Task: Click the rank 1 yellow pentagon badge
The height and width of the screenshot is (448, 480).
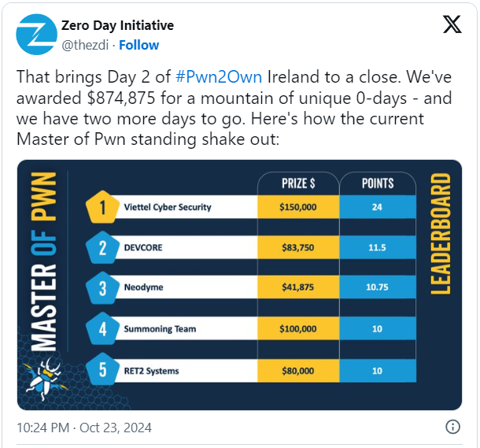Action: [x=103, y=207]
